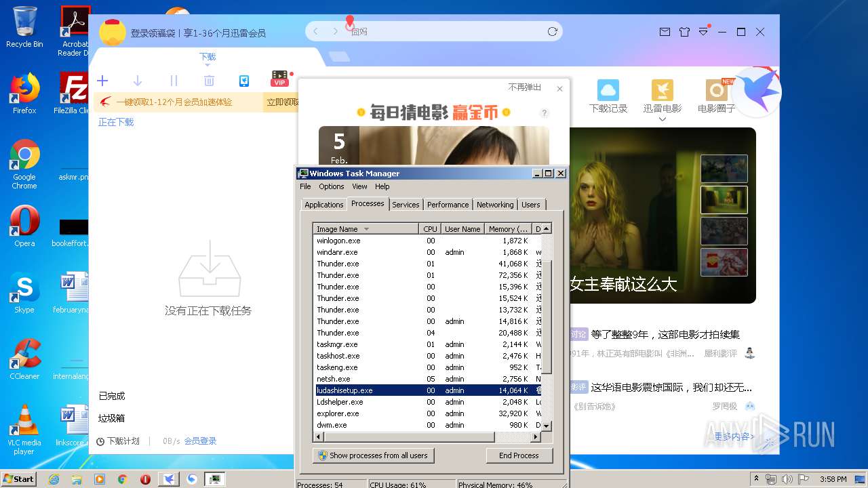Click the delete task trash icon
This screenshot has width=868, height=488.
click(x=209, y=81)
